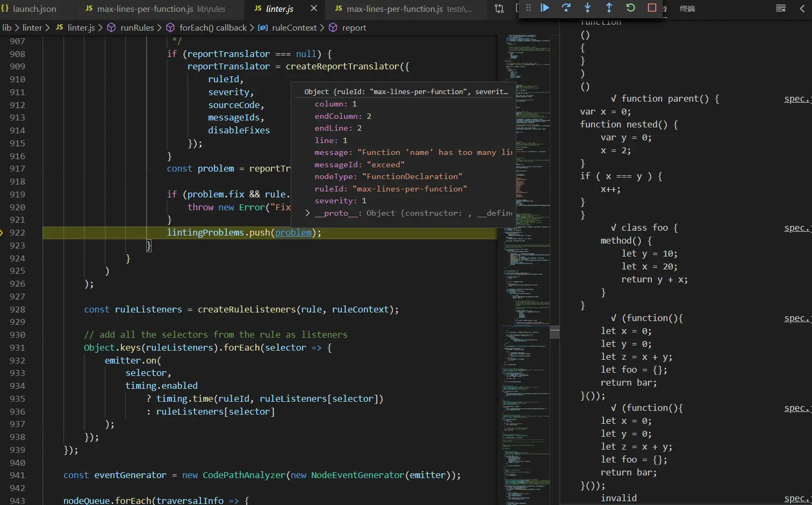Open the ruleContext breadcrumb dropdown
This screenshot has height=505, width=812.
(294, 27)
